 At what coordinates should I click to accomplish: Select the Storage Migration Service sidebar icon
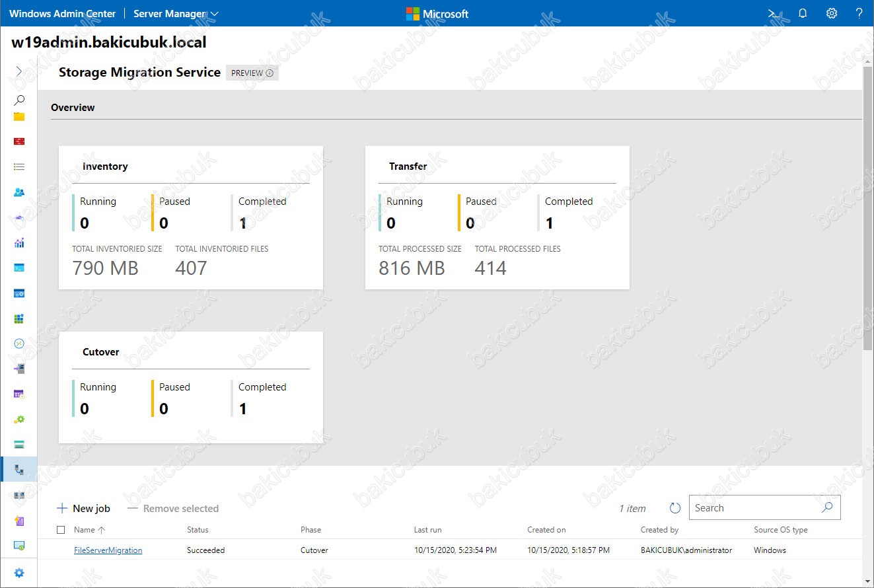click(19, 470)
